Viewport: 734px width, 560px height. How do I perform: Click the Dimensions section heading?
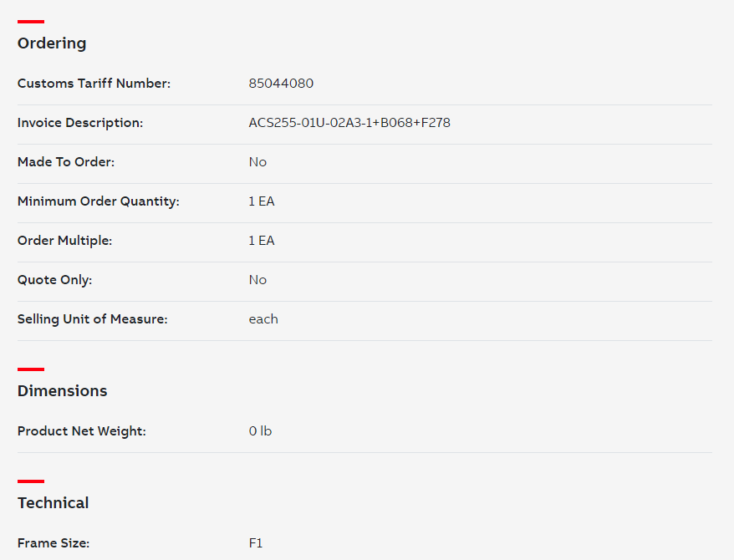62,390
